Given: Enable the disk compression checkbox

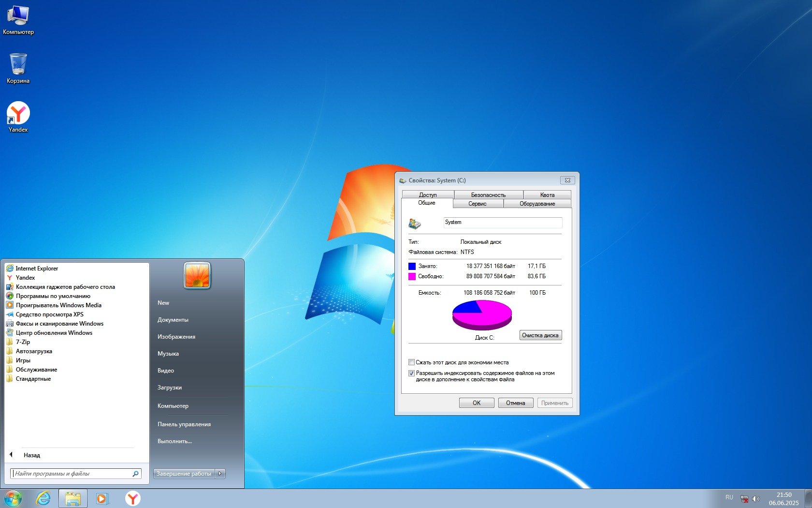Looking at the screenshot, I should pos(412,362).
